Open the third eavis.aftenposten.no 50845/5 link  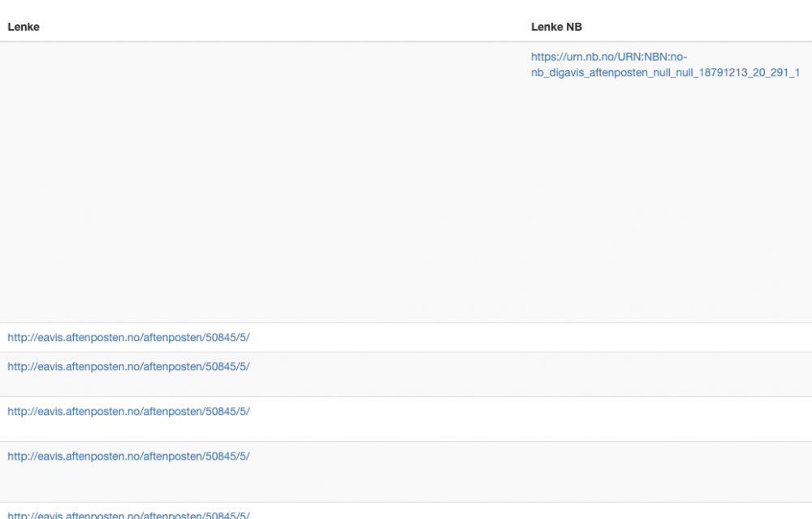(128, 411)
